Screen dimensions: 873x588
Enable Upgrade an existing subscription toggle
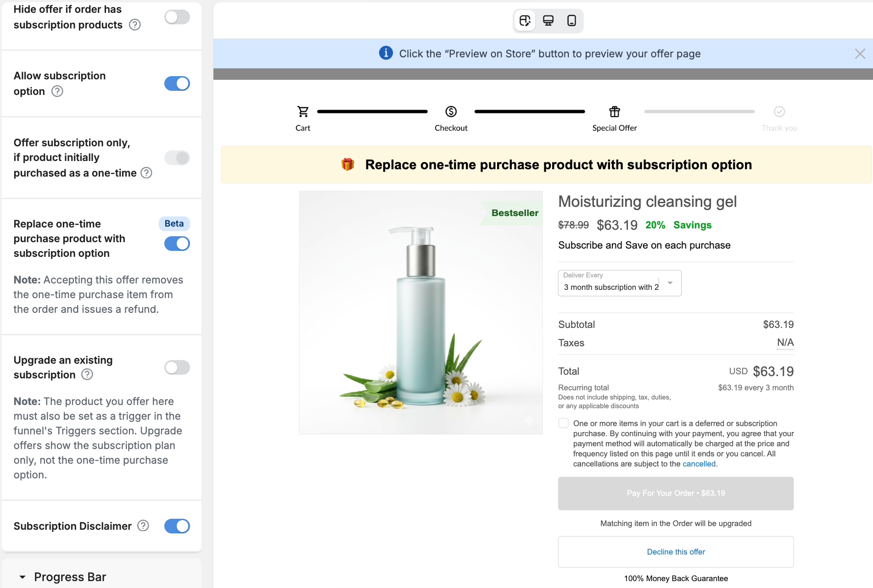click(x=177, y=367)
